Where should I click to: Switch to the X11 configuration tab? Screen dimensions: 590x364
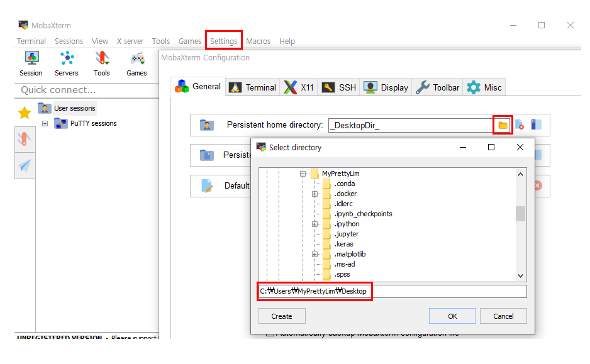[x=299, y=87]
